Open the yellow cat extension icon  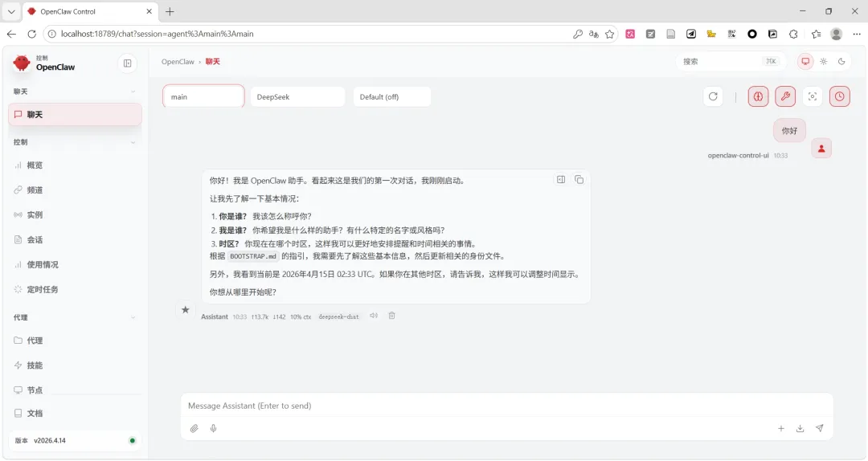coord(711,34)
